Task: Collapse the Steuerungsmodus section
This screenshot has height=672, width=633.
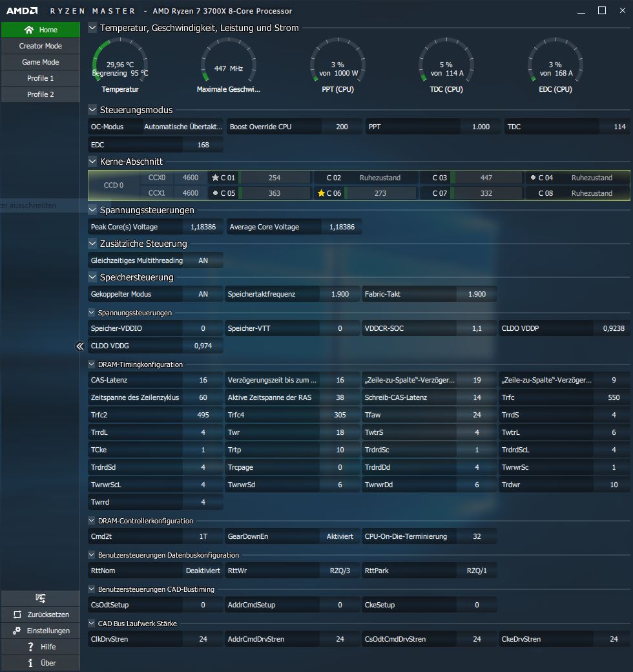Action: pyautogui.click(x=92, y=110)
